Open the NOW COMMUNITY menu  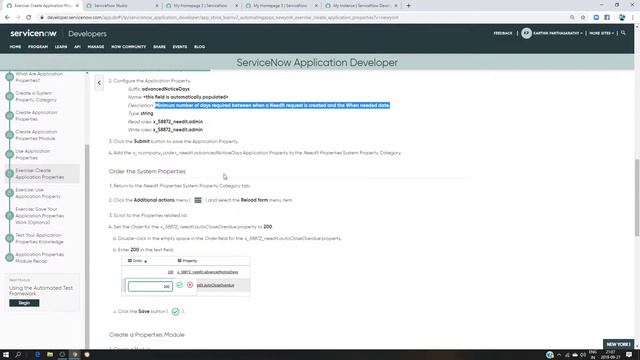(x=129, y=47)
